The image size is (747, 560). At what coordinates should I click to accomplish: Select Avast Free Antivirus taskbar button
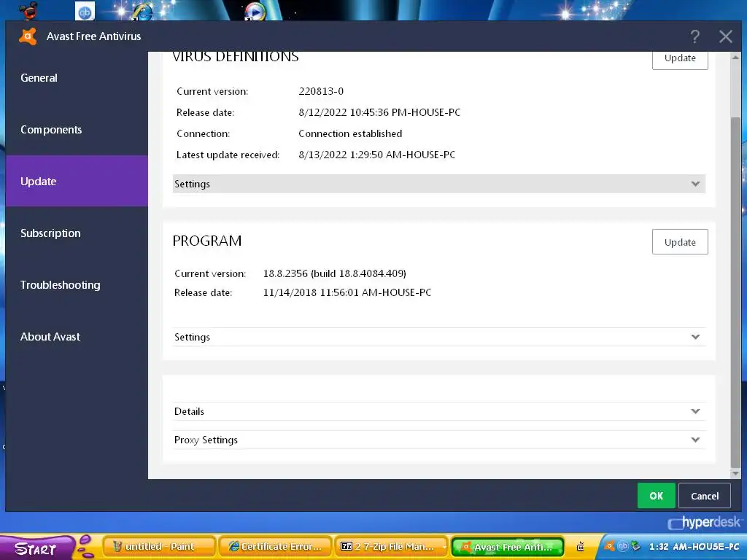coord(508,547)
